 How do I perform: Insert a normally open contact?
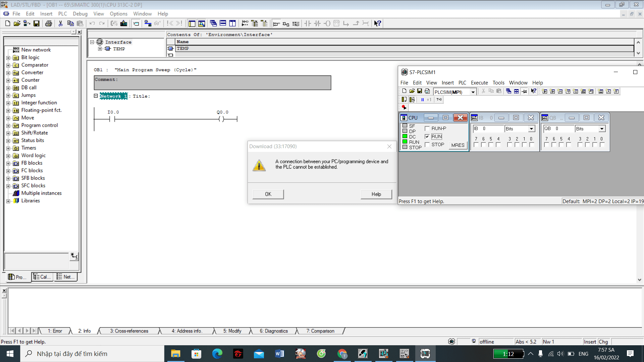(x=308, y=23)
